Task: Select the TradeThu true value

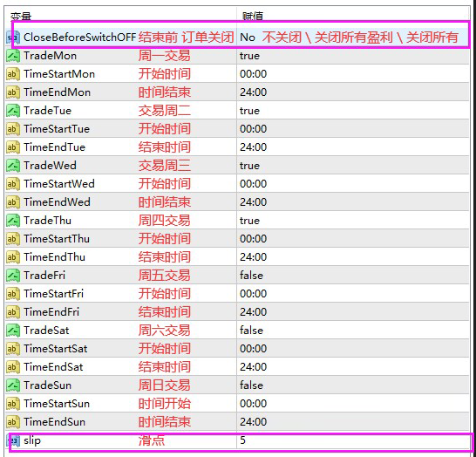Action: pos(249,221)
